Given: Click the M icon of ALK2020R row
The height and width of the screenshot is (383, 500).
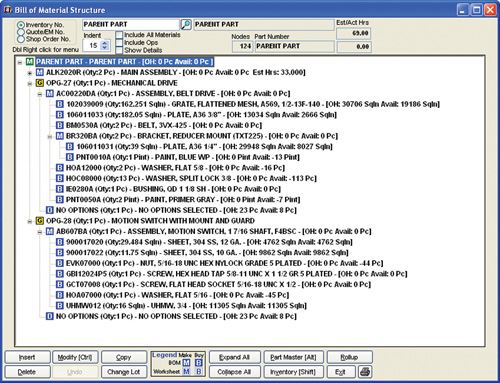Looking at the screenshot, I should [x=40, y=72].
